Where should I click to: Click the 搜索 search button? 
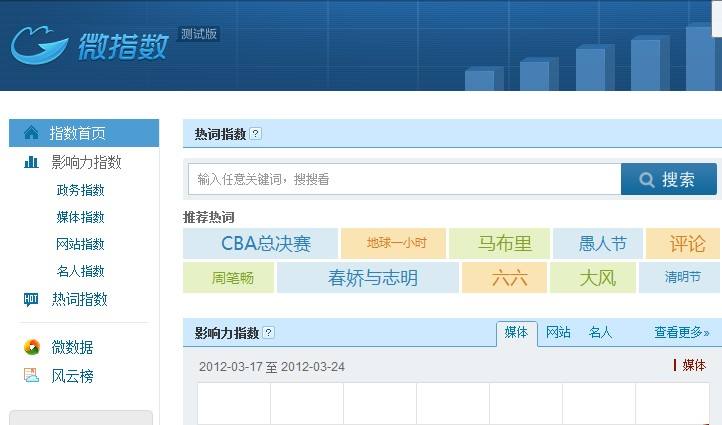pyautogui.click(x=669, y=179)
